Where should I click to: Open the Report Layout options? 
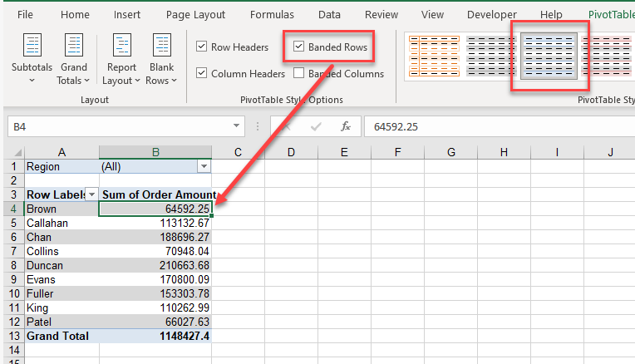(122, 60)
